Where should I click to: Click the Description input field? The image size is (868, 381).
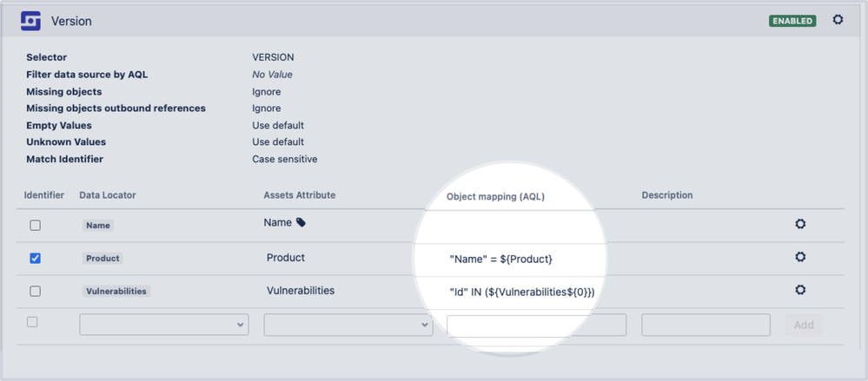[x=706, y=325]
